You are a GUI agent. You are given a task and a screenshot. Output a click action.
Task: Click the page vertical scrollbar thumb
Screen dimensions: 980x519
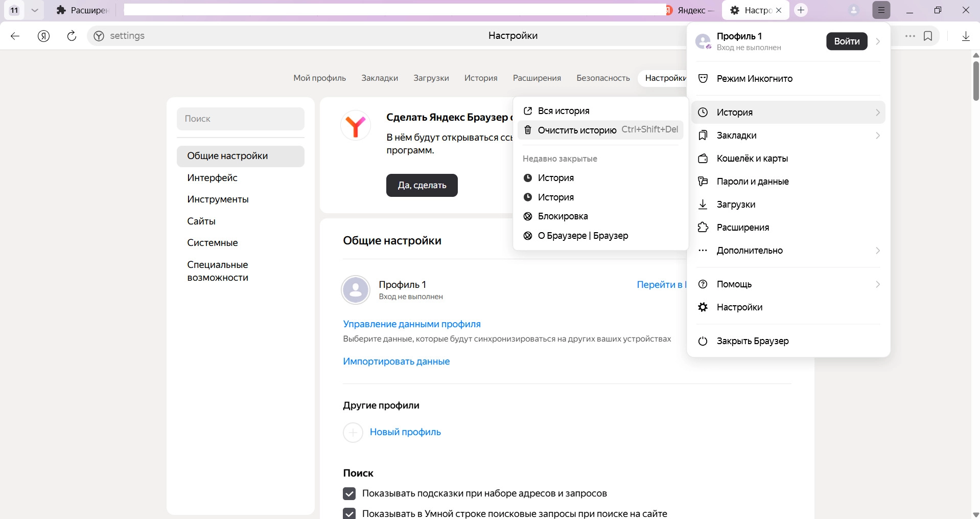(976, 81)
